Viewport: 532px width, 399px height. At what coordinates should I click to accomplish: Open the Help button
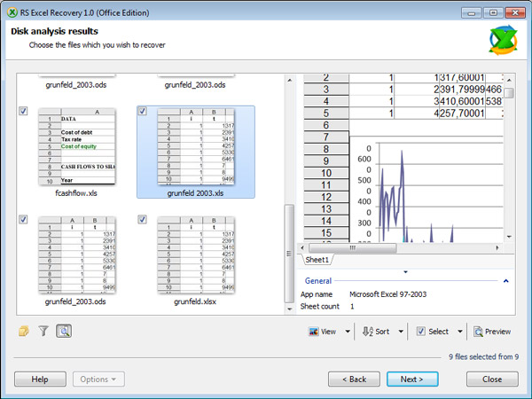40,379
